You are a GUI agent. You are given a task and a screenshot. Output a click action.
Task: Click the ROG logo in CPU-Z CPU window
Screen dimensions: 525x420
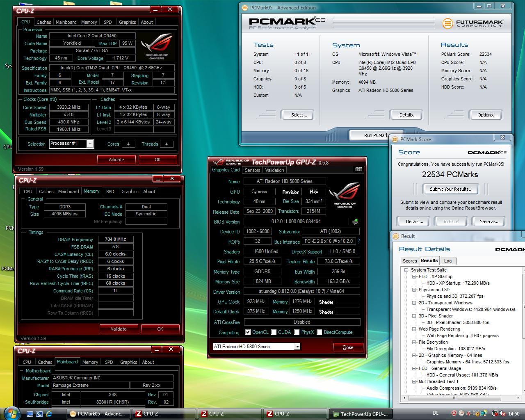157,46
